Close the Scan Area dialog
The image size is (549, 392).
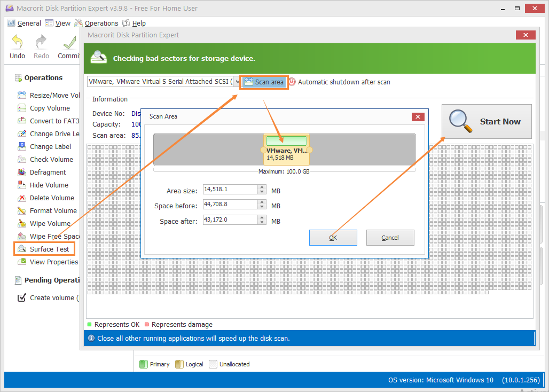tap(418, 117)
